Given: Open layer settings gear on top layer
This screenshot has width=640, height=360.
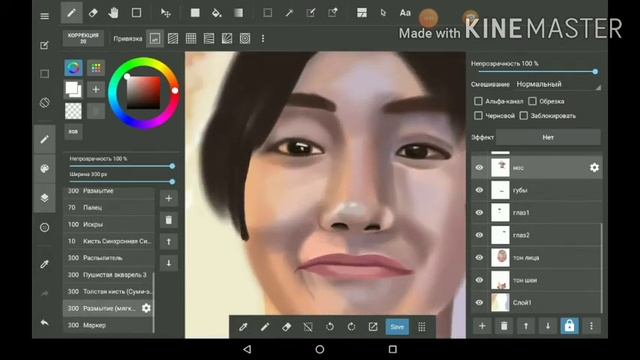Looking at the screenshot, I should (594, 168).
